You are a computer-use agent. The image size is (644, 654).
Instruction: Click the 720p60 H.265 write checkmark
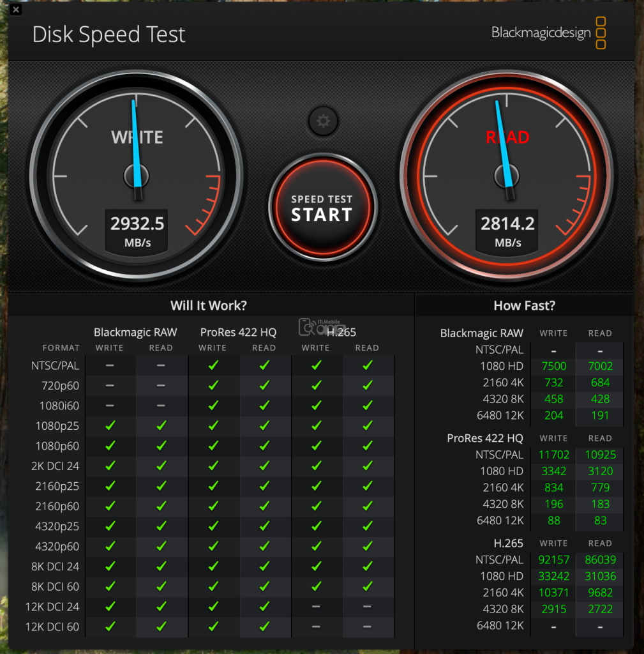pyautogui.click(x=316, y=385)
